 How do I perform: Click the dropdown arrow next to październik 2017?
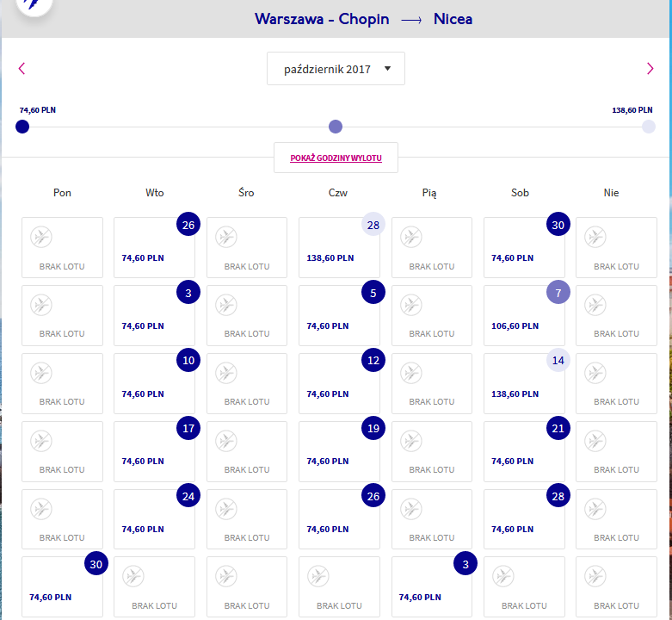[387, 69]
